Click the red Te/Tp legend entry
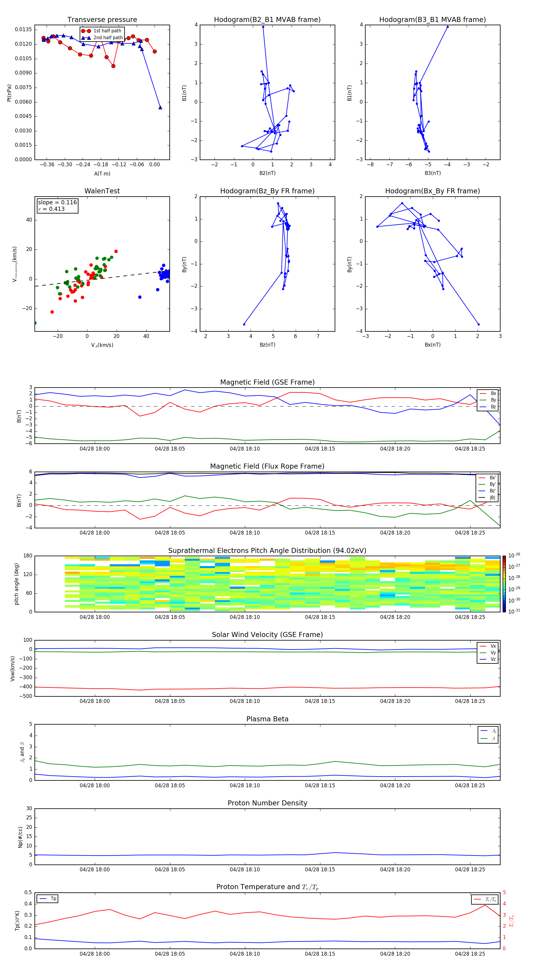535x980 pixels. [x=485, y=899]
